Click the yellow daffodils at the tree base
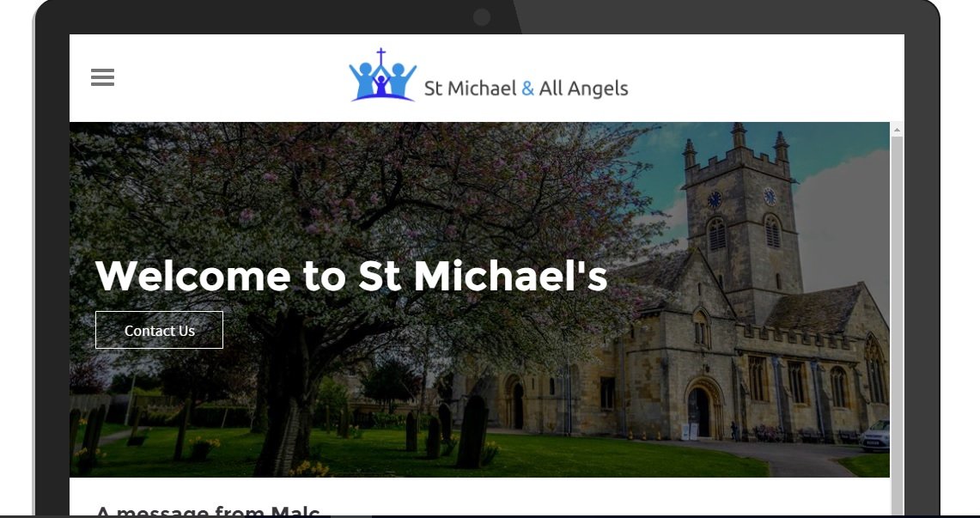The image size is (980, 518). click(311, 469)
